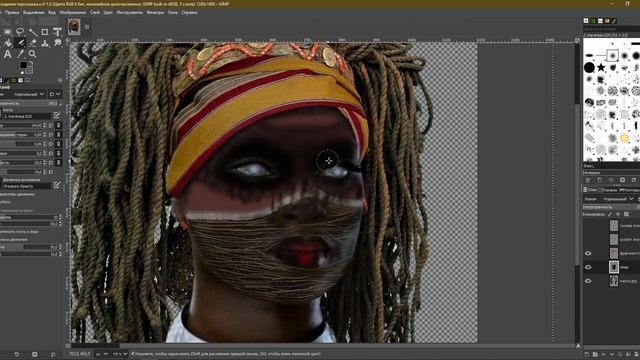Create a new layer button

587,354
